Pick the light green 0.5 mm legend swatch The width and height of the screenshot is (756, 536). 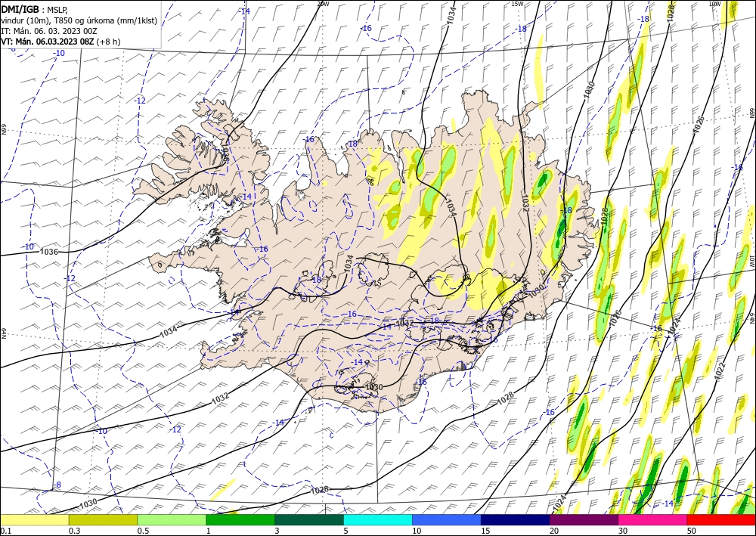point(172,520)
